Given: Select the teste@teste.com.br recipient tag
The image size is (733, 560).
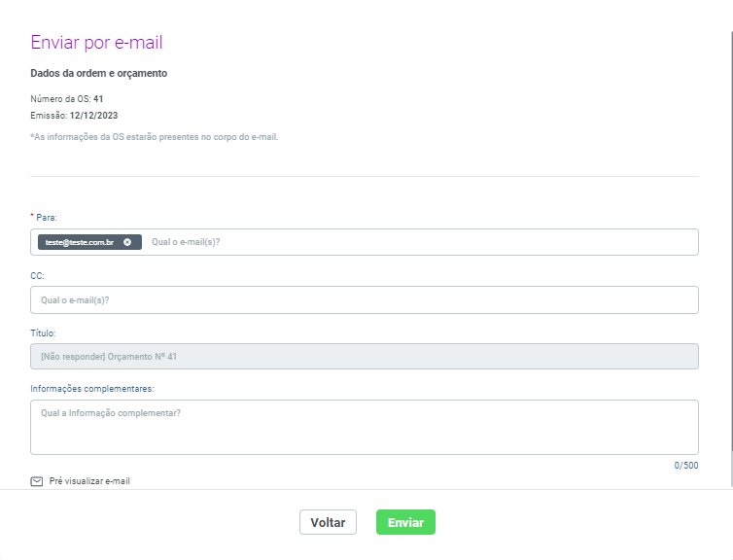Looking at the screenshot, I should tap(80, 242).
